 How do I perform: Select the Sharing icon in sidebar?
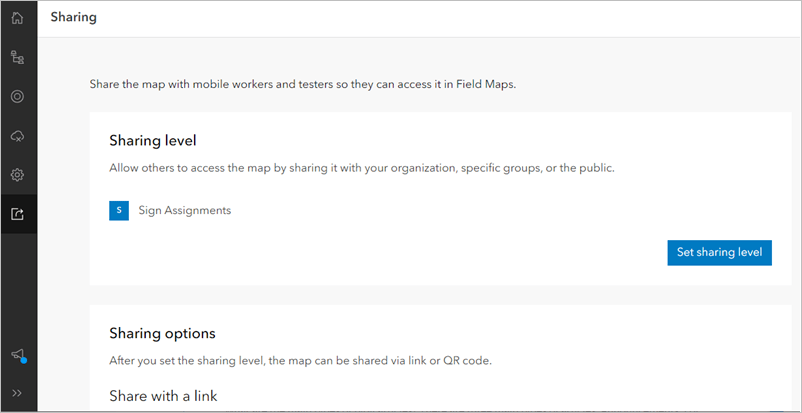(17, 214)
